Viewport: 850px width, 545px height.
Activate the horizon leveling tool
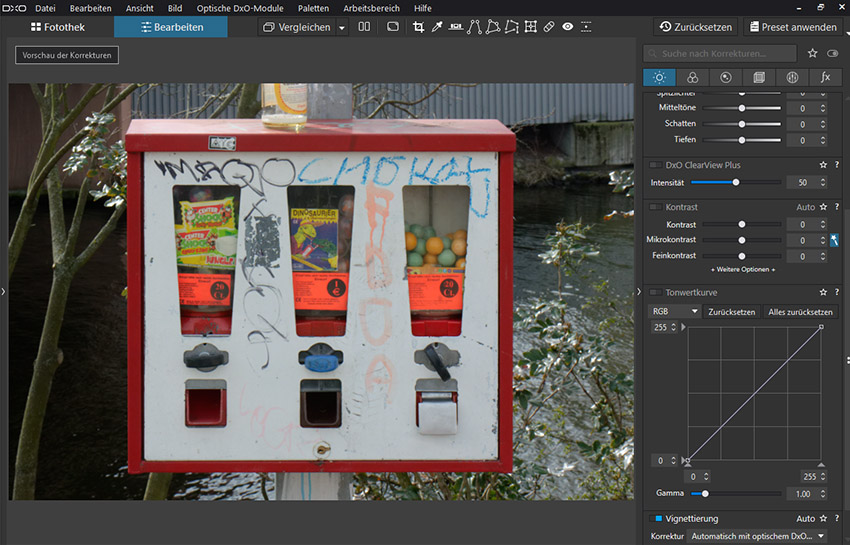[456, 27]
